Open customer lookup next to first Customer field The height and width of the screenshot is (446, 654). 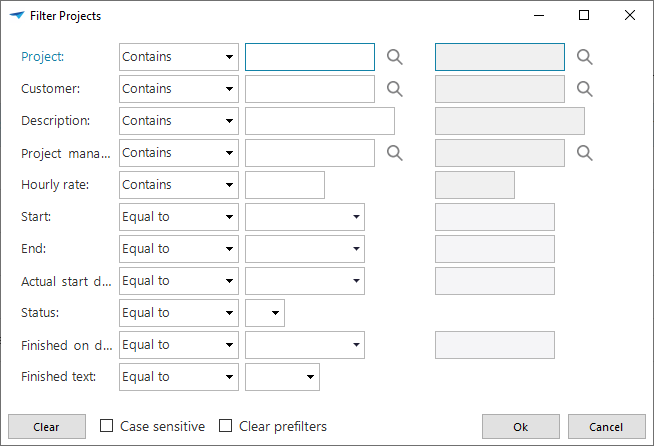(x=395, y=89)
